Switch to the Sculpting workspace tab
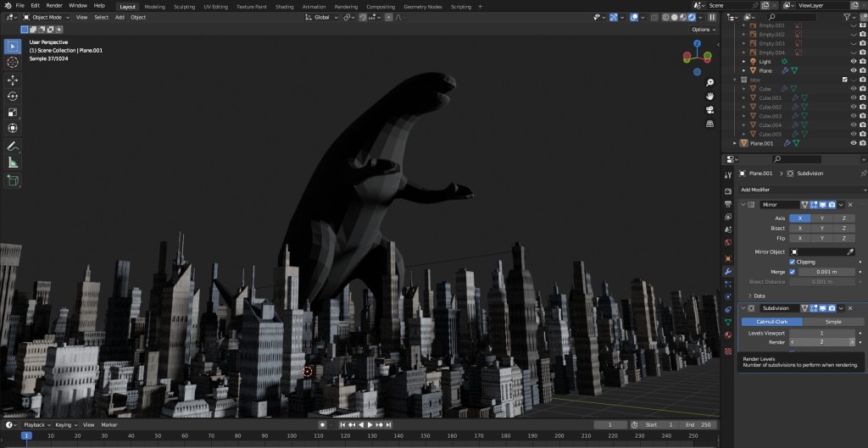Viewport: 868px width, 448px height. coord(184,6)
